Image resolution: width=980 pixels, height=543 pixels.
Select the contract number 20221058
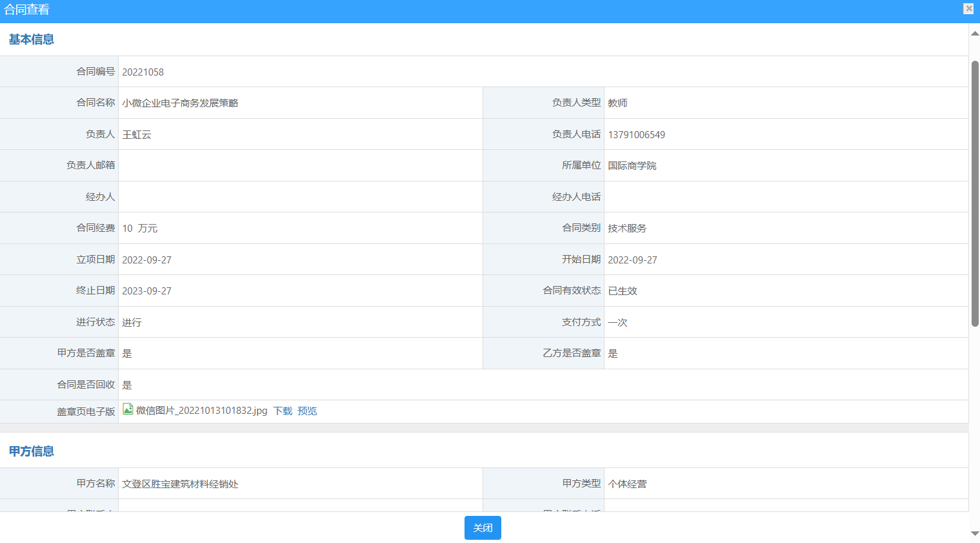coord(143,72)
